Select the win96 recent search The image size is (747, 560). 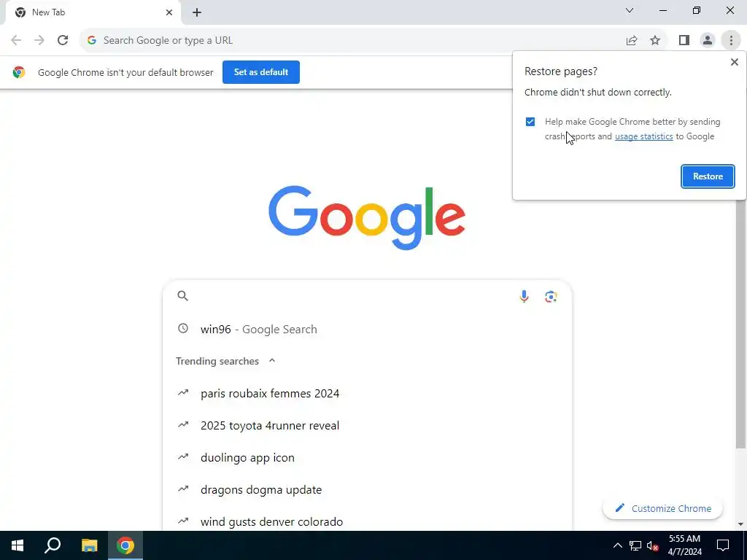point(367,329)
